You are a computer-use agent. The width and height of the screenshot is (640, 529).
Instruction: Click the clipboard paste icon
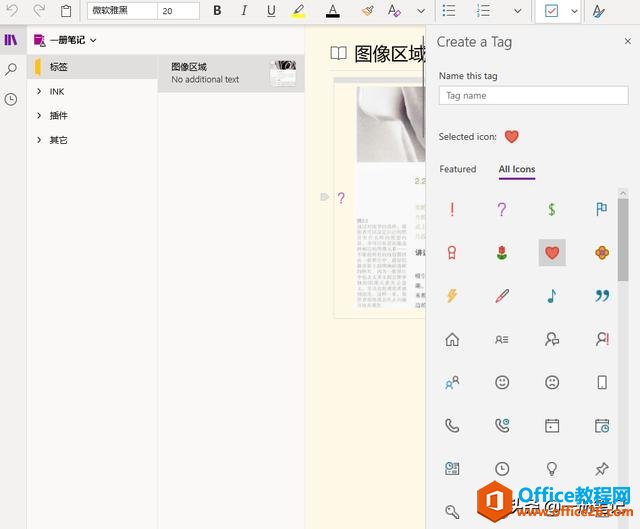(x=66, y=11)
